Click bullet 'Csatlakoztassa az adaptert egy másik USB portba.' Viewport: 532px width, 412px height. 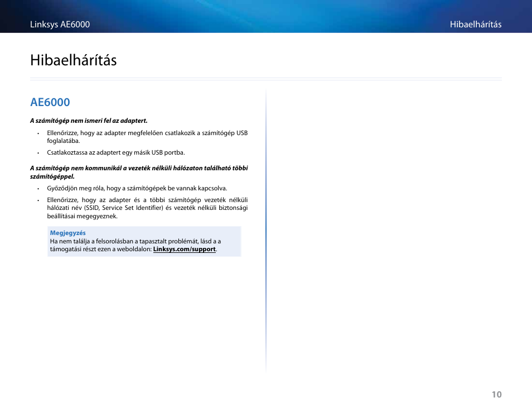(115, 152)
